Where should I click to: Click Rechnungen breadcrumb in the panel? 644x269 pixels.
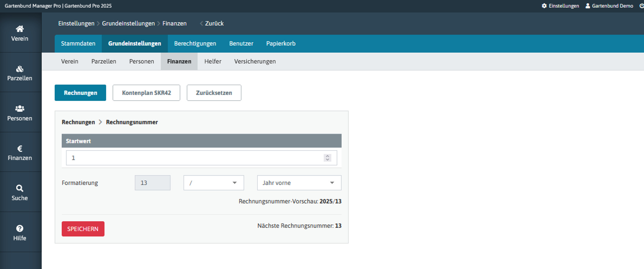click(78, 122)
